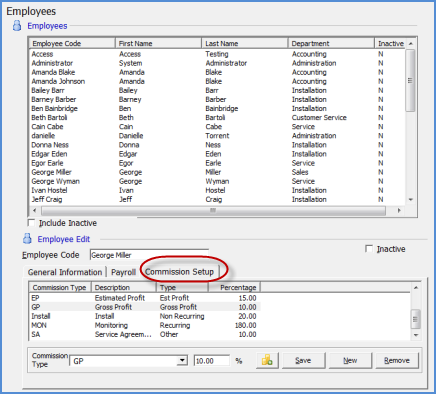This screenshot has height=394, width=436.
Task: Click the New commission button
Action: [x=350, y=361]
